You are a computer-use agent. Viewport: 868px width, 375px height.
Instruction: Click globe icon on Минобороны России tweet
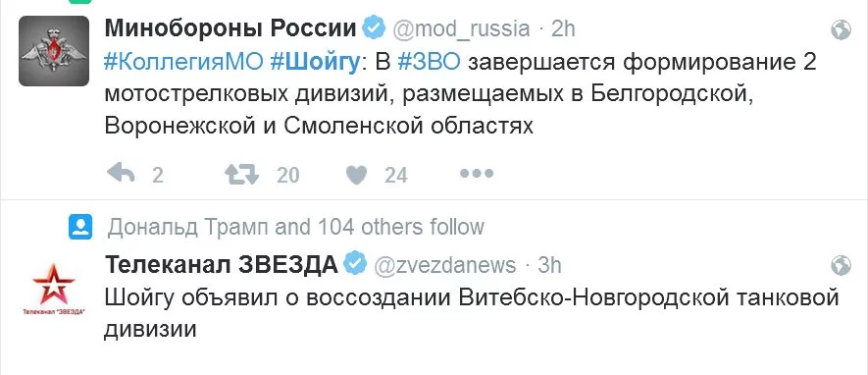pyautogui.click(x=841, y=29)
